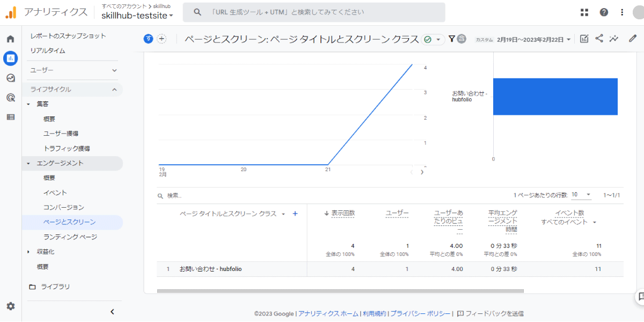
Task: Sort by 平均エンゲージメント時間 column
Action: (x=503, y=221)
